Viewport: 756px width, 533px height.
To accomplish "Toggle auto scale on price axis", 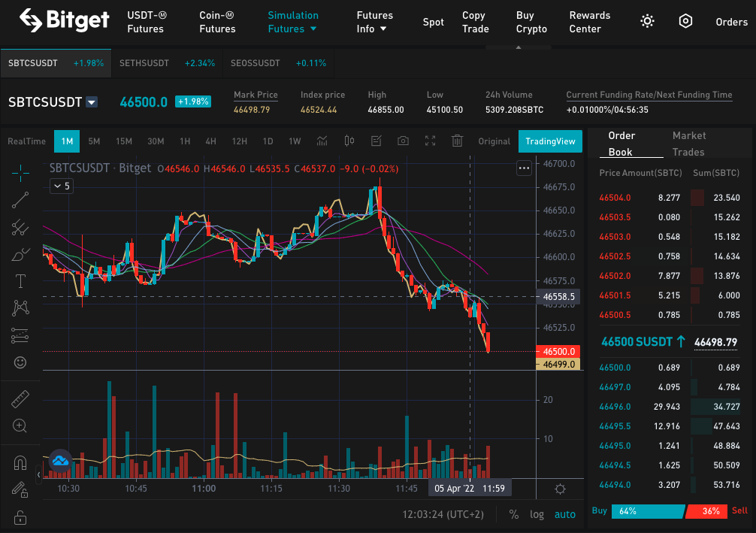I will [564, 515].
